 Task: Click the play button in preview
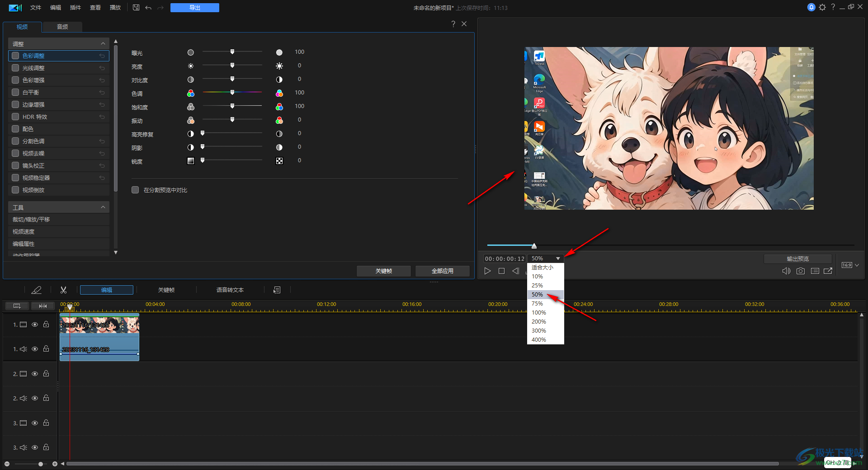click(x=487, y=271)
